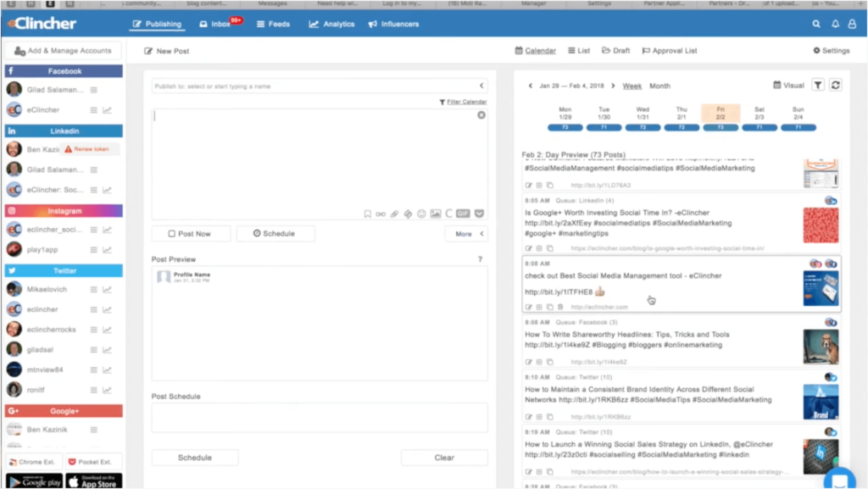The height and width of the screenshot is (489, 868).
Task: Open GIF picker in post editor
Action: (463, 214)
